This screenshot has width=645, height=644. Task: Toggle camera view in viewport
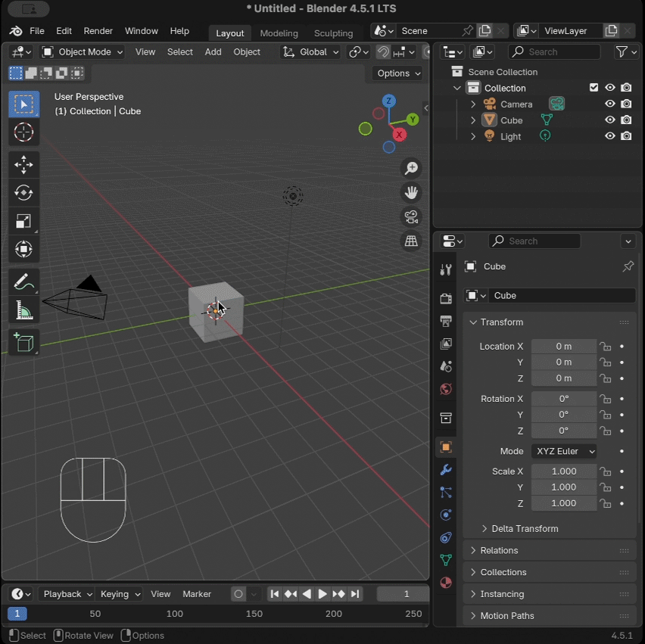click(x=411, y=217)
